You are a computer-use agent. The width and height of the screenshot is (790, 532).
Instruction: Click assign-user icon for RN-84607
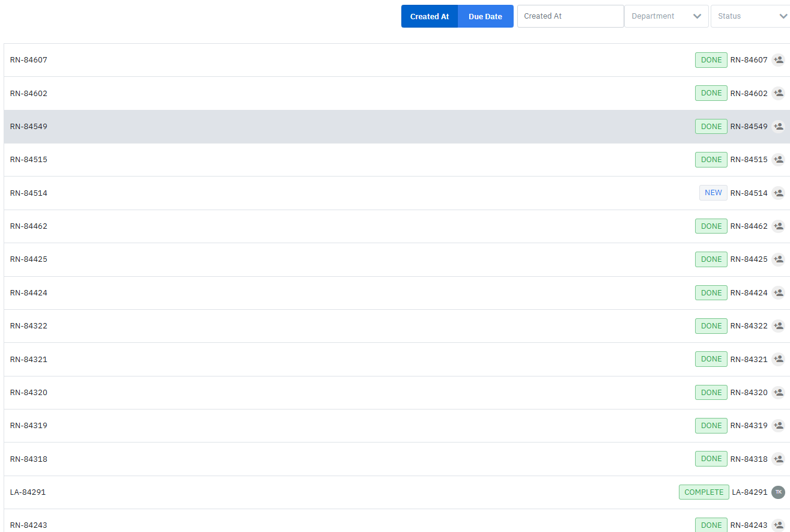pyautogui.click(x=778, y=60)
